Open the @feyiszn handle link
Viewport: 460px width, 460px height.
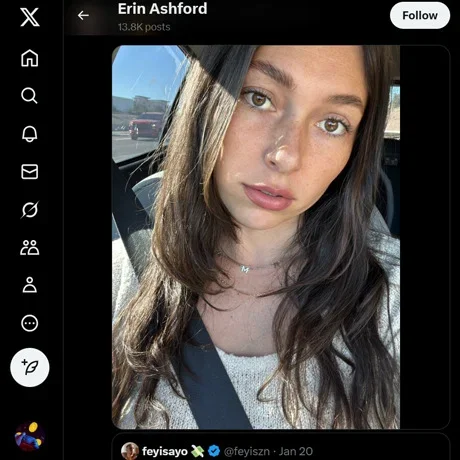[x=247, y=451]
